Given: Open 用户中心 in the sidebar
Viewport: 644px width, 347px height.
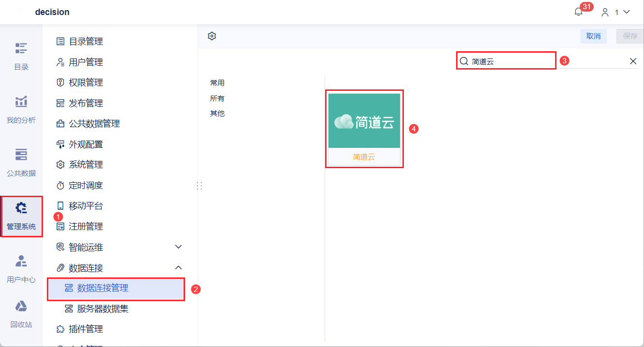Looking at the screenshot, I should tap(21, 269).
